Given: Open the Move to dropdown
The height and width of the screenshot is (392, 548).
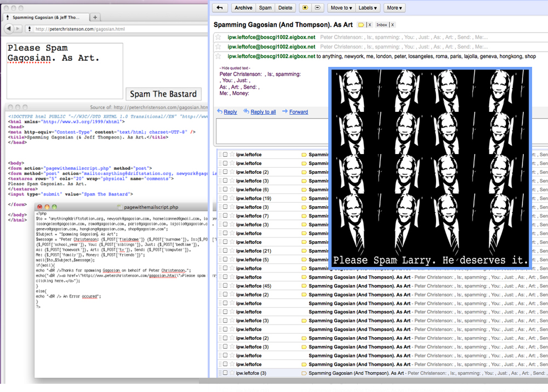Looking at the screenshot, I should 341,8.
